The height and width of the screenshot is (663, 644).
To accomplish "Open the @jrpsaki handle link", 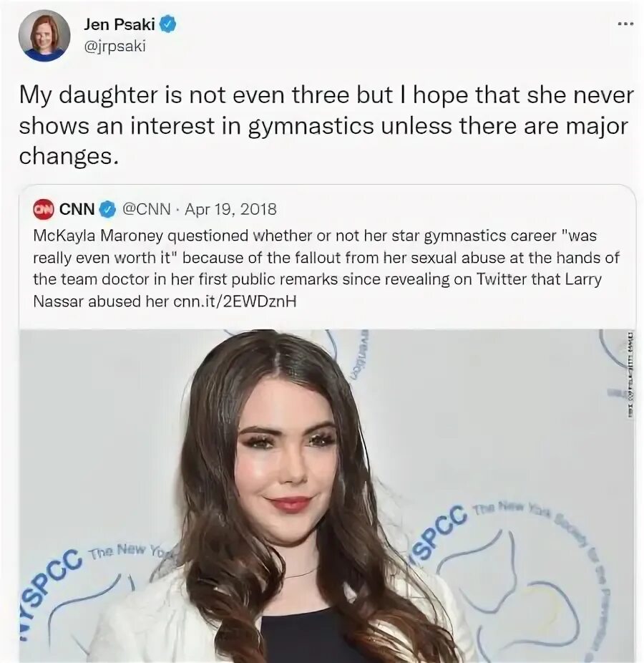I will click(115, 46).
